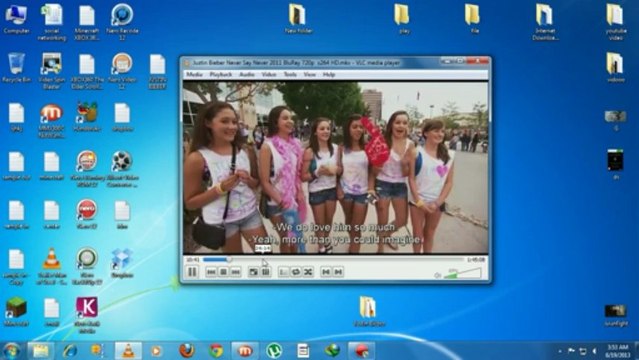639x360 pixels.
Task: Select the pink K desktop shortcut
Action: point(87,315)
